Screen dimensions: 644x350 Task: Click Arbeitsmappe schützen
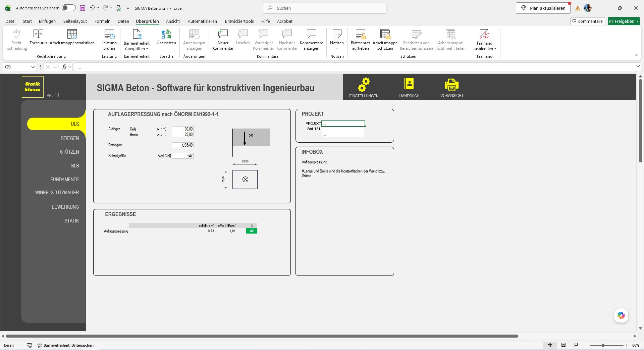pos(385,40)
